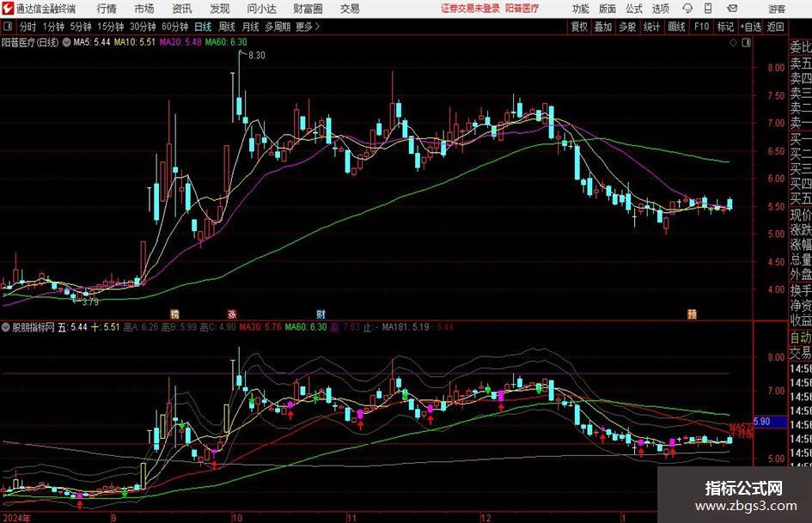Open the 财富圈 menu
Screen dimensions: 812x523
pos(308,9)
